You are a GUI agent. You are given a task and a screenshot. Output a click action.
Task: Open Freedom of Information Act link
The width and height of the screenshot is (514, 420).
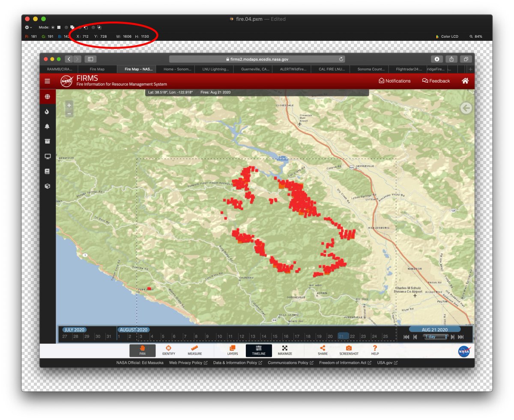(x=345, y=363)
